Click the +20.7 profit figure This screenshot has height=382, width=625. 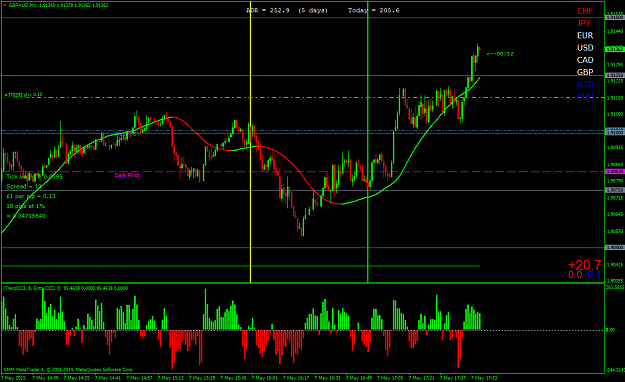click(584, 265)
